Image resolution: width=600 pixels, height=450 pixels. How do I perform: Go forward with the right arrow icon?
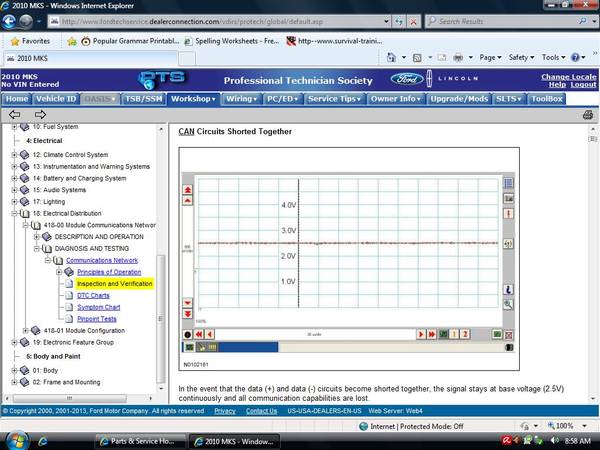coord(40,114)
